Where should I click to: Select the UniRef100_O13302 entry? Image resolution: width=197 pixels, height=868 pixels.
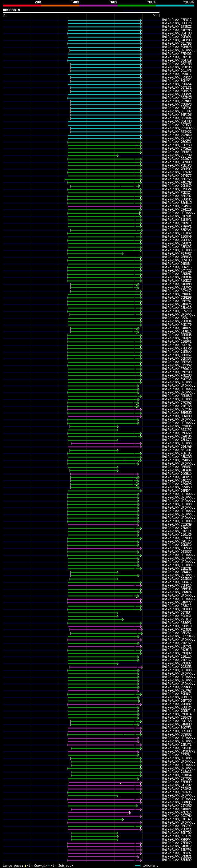[x=176, y=365]
